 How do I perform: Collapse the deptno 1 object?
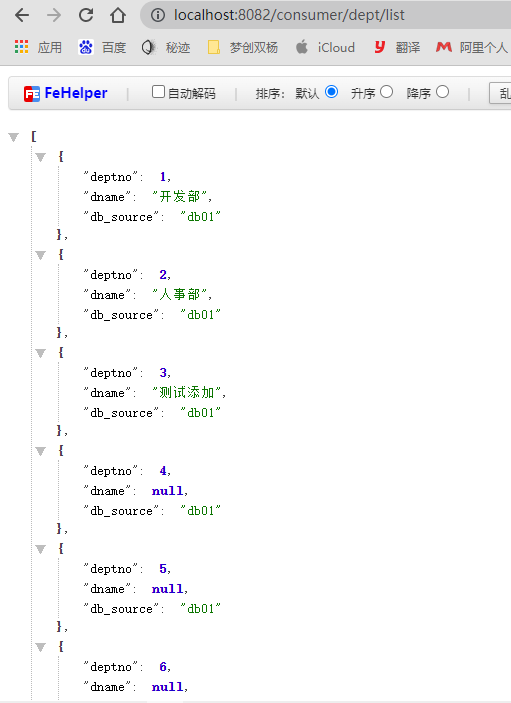pyautogui.click(x=41, y=157)
